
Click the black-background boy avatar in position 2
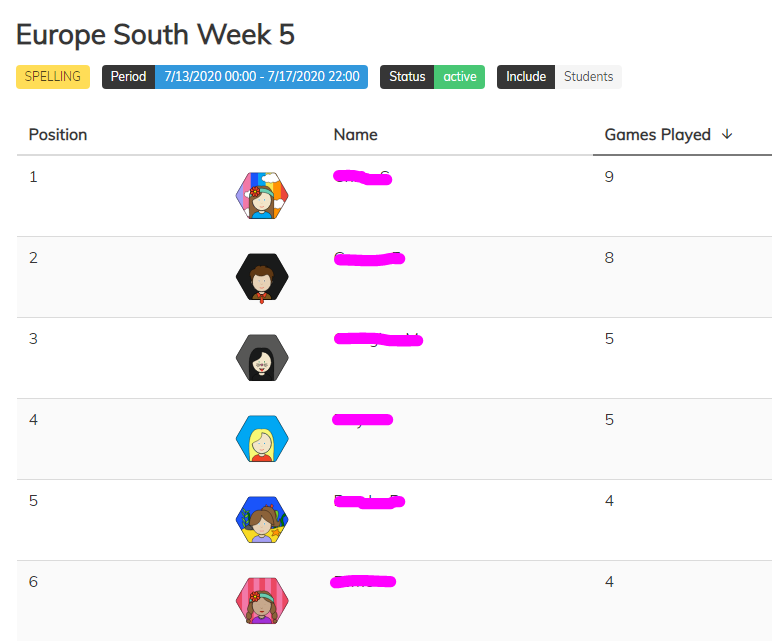[262, 277]
